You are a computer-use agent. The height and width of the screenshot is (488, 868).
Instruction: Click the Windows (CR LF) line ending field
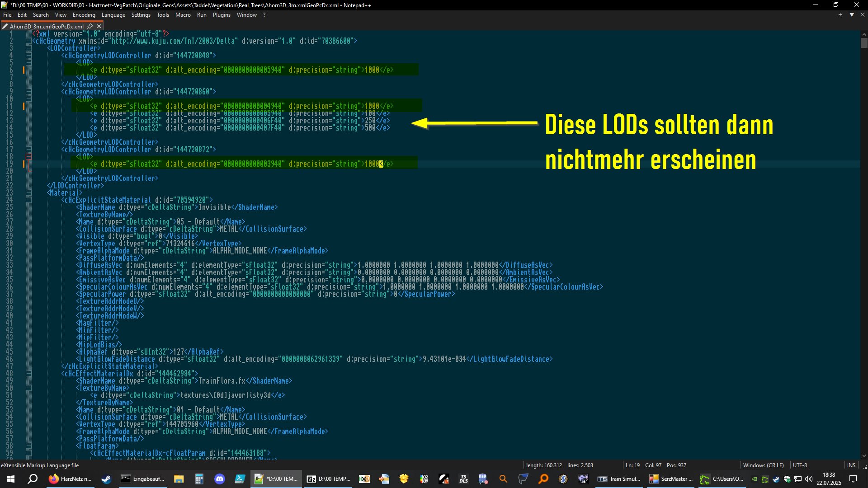click(763, 465)
